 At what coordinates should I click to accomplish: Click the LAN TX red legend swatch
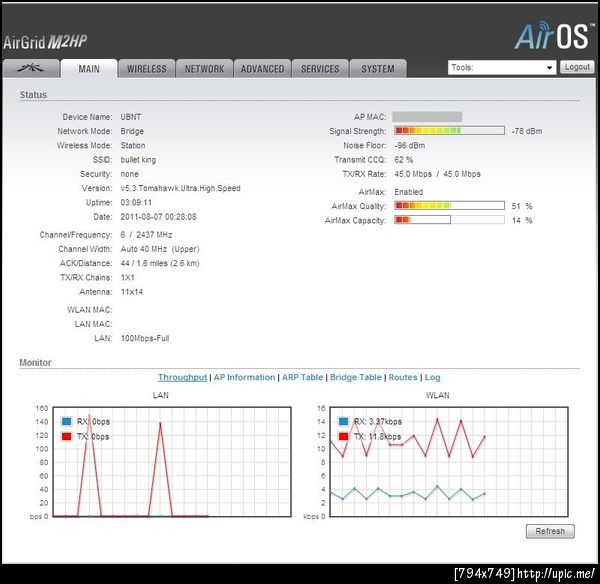pos(66,436)
